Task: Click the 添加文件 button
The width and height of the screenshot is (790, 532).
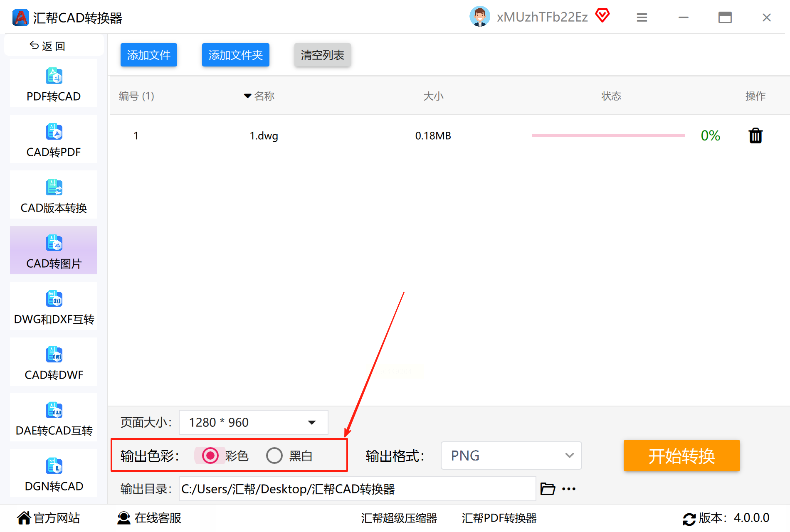Action: point(149,55)
